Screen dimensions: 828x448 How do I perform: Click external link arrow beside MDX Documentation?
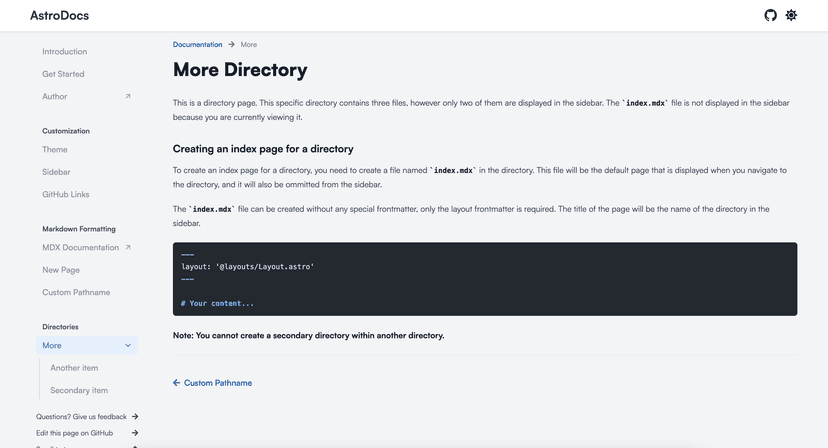(x=128, y=247)
